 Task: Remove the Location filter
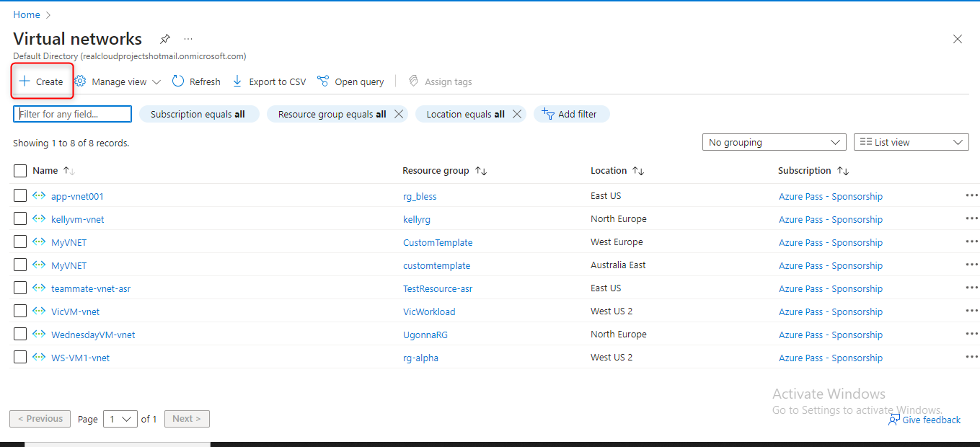pyautogui.click(x=516, y=114)
